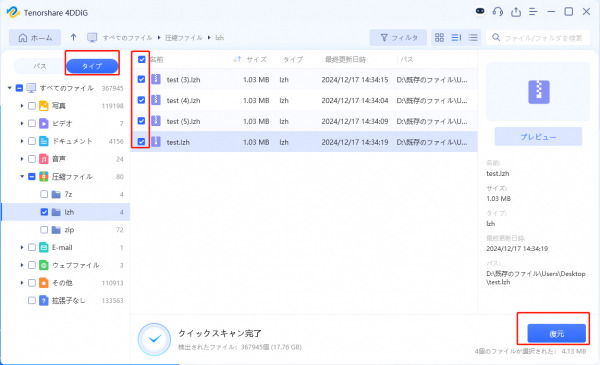Switch to the パス tab
This screenshot has height=365, width=600.
click(x=40, y=66)
